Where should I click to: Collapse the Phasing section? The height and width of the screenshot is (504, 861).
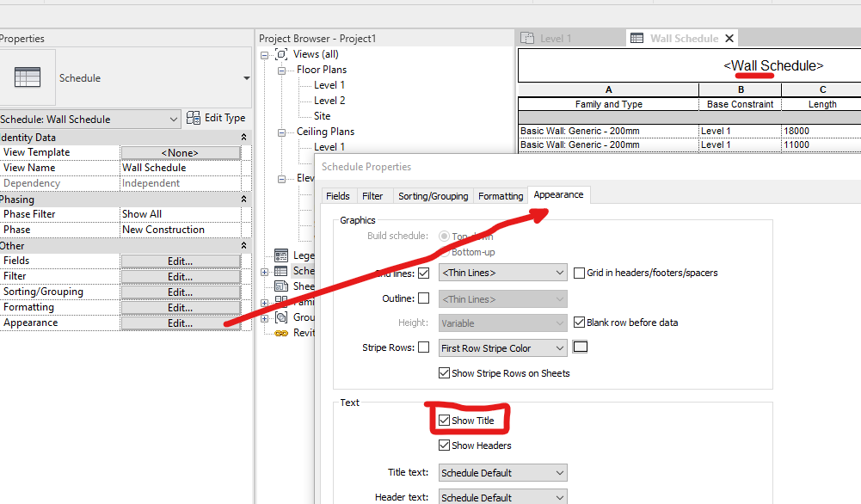point(243,199)
